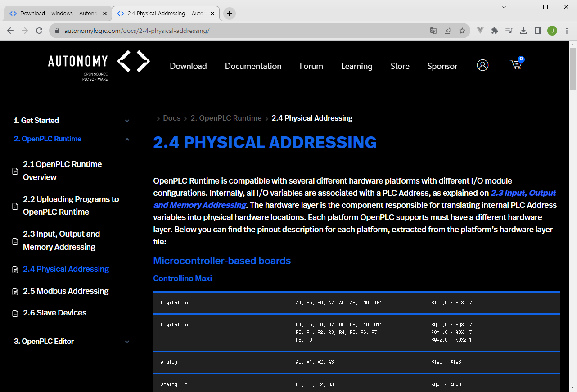The width and height of the screenshot is (577, 392).
Task: Expand the 1. Get Started section
Action: coord(127,121)
